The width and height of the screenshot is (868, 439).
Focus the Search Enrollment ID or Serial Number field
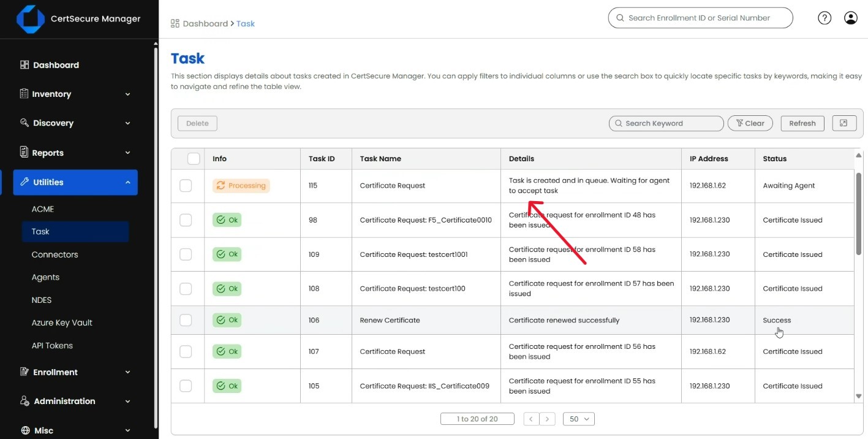pos(700,18)
